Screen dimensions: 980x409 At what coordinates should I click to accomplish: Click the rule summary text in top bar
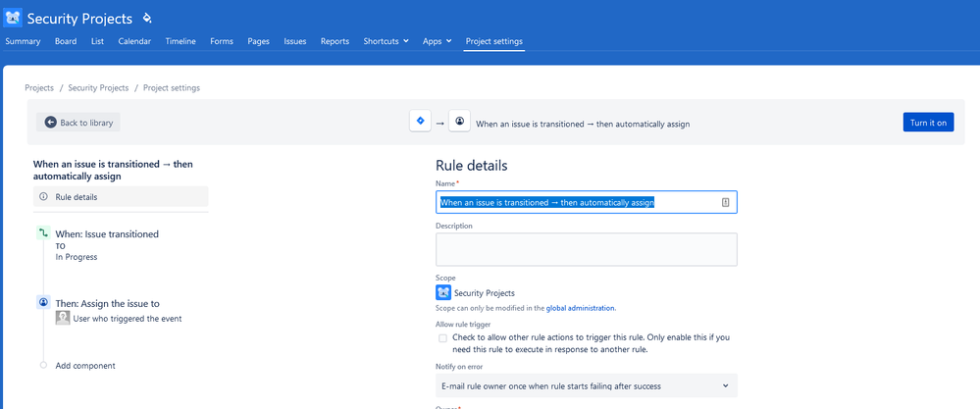[583, 124]
